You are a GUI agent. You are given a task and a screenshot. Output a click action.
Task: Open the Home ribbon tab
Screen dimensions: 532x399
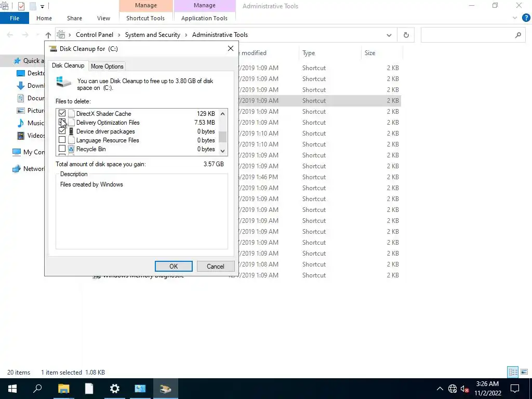pos(44,18)
